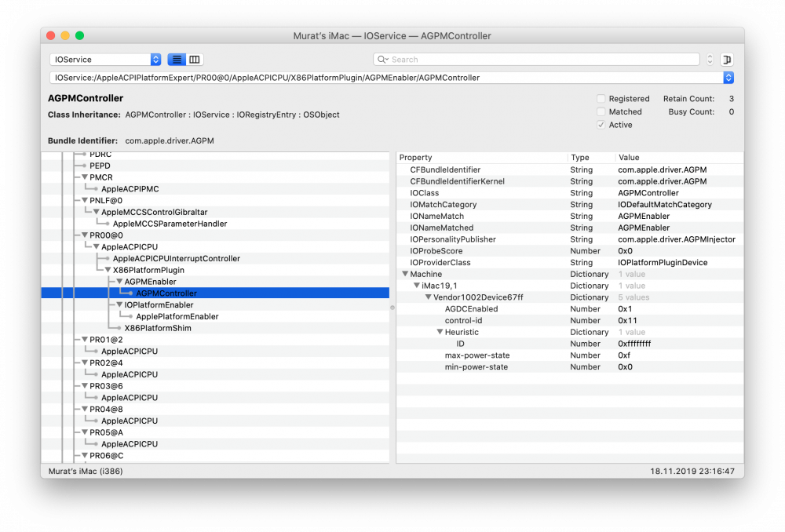Toggle the Registered checkbox

coord(601,99)
